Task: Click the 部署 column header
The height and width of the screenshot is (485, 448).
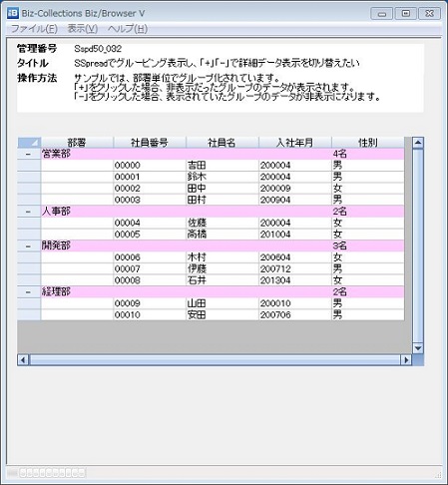Action: (x=77, y=143)
